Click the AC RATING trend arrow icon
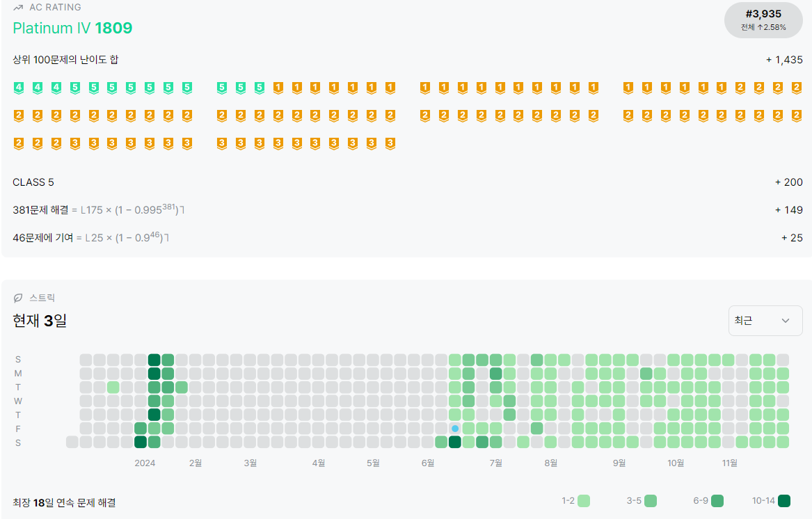 coord(18,7)
